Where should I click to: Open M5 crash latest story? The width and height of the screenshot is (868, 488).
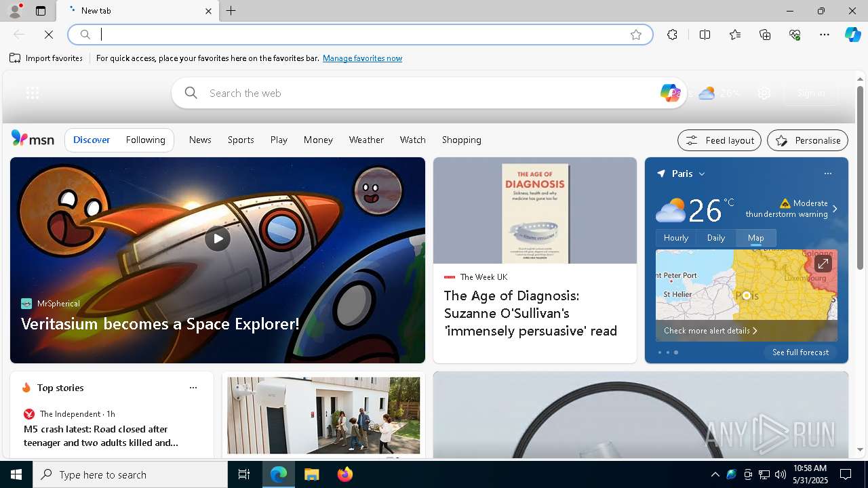[x=101, y=436]
